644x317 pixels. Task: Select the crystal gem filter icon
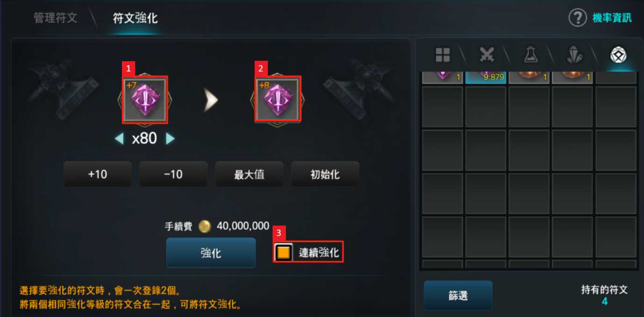click(574, 55)
